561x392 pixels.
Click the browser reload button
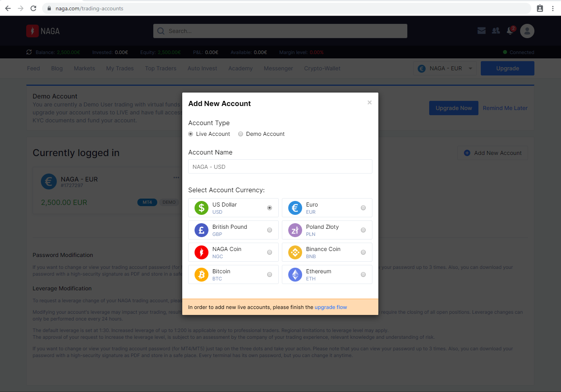(33, 8)
